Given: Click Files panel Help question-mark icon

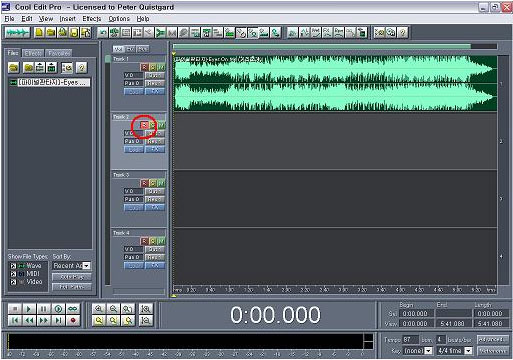Looking at the screenshot, I should (x=81, y=68).
